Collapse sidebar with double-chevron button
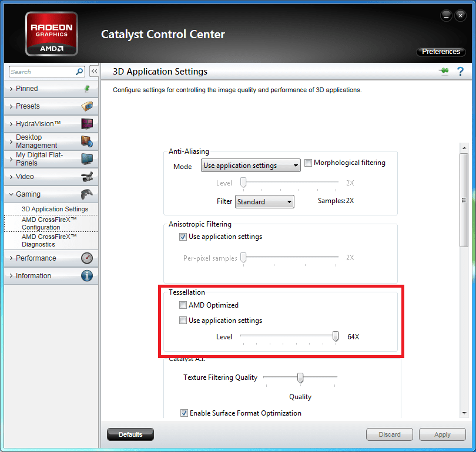This screenshot has height=452, width=476. (x=94, y=71)
